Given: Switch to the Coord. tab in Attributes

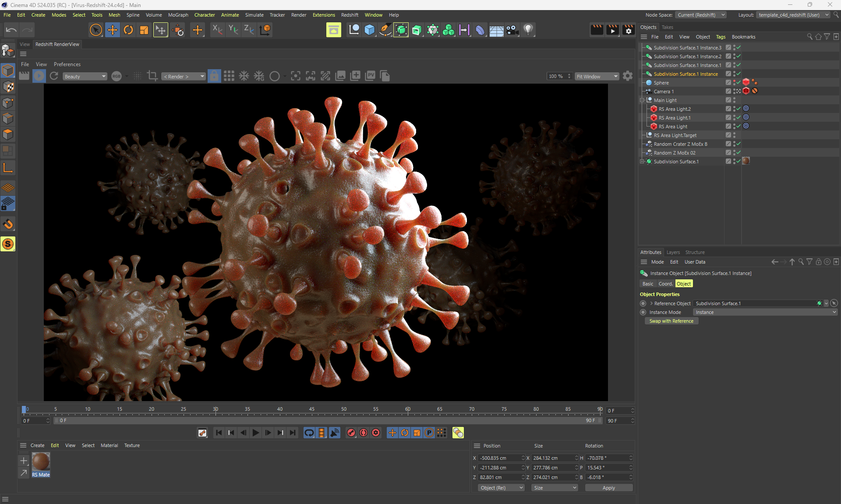Looking at the screenshot, I should pyautogui.click(x=665, y=284).
